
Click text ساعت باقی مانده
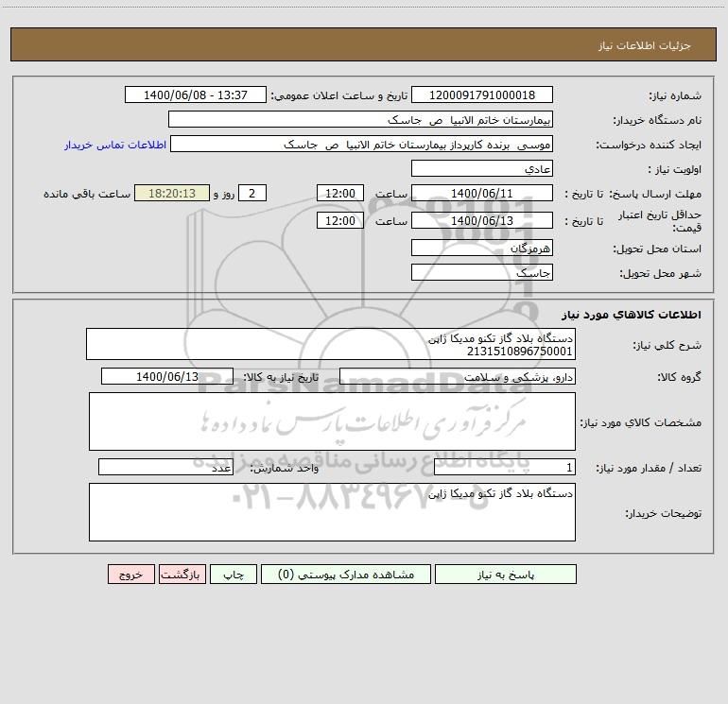coord(87,194)
